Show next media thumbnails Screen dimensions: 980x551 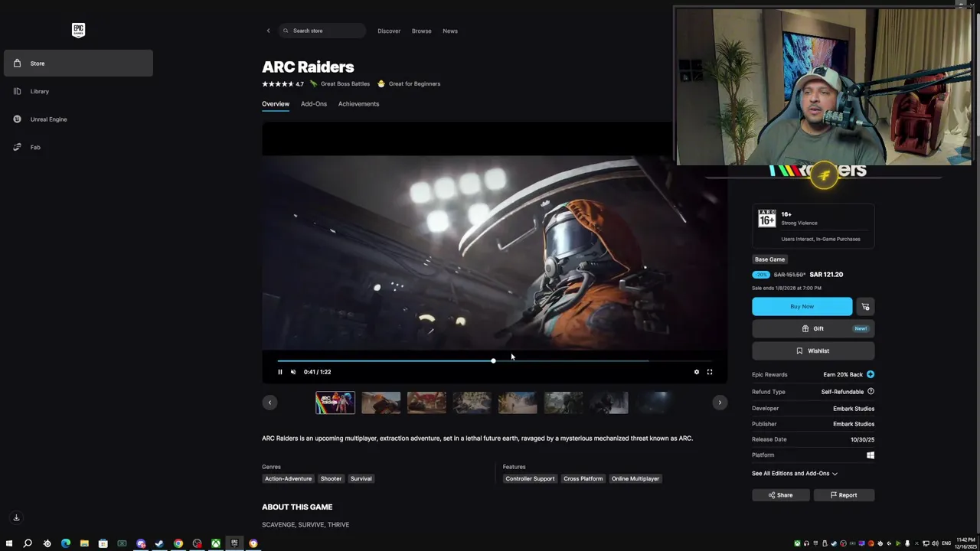point(720,403)
